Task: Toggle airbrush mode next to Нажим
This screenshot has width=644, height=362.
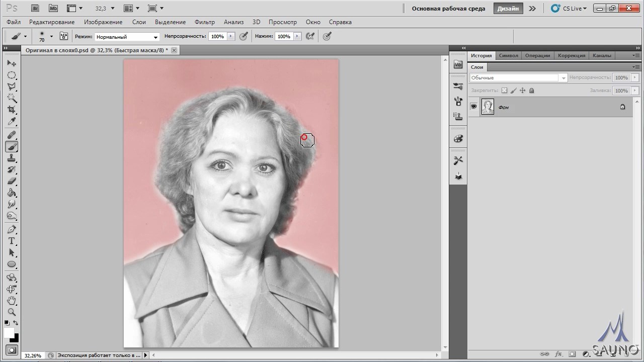Action: (x=310, y=36)
